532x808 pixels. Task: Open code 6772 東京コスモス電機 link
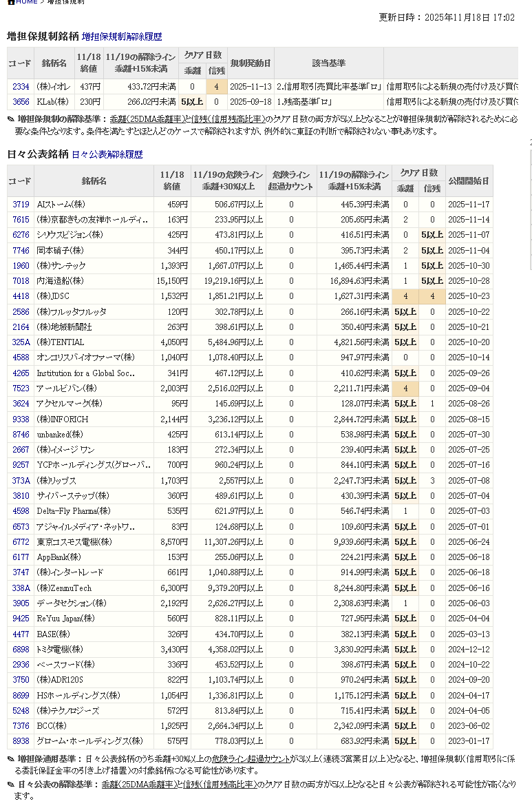click(x=21, y=542)
